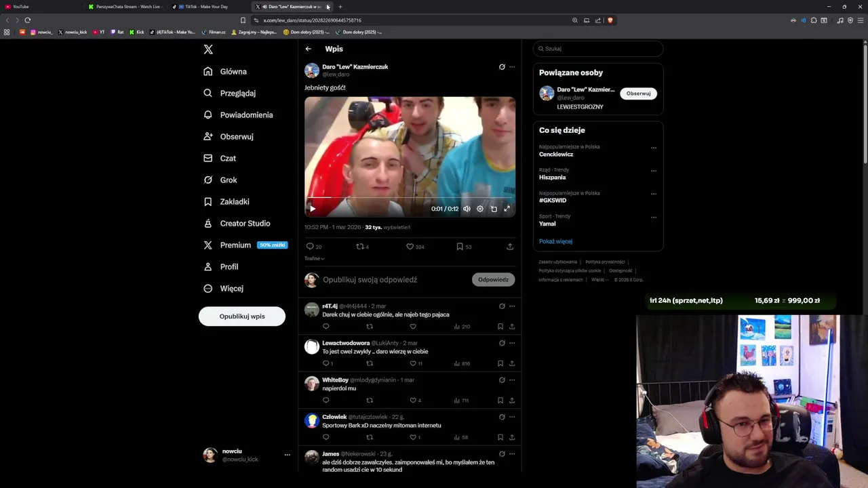This screenshot has height=488, width=868.
Task: Share the main post
Action: click(x=510, y=247)
